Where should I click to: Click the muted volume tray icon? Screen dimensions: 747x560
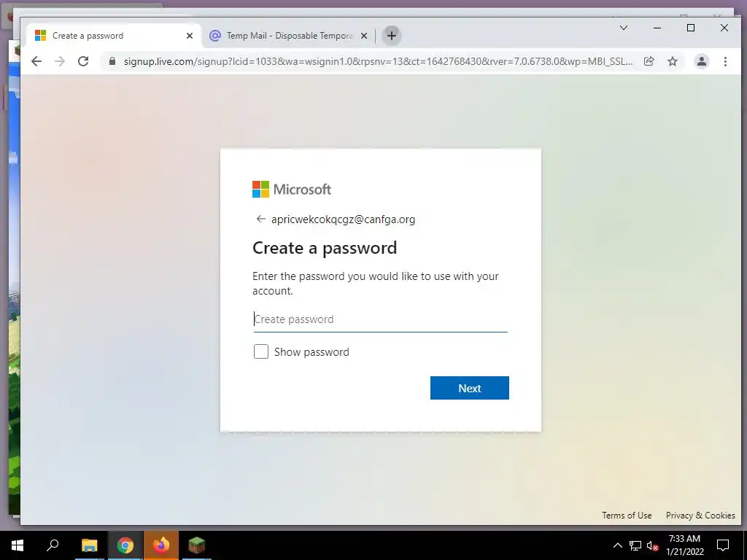[653, 545]
